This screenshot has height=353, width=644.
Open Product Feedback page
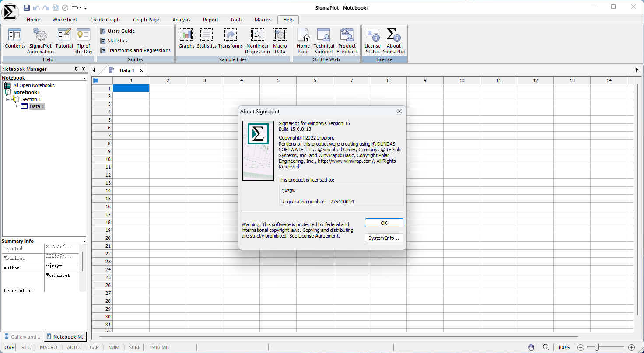click(347, 40)
